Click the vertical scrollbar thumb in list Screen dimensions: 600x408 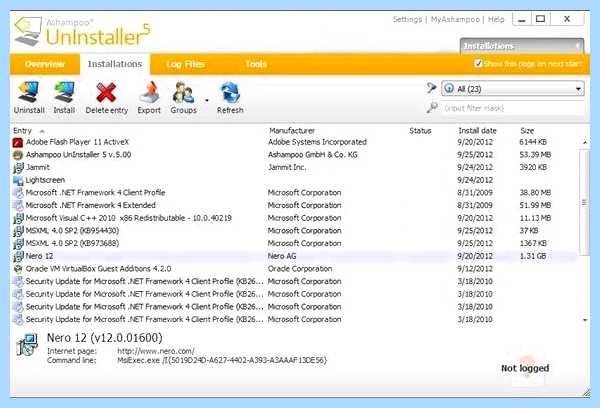pyautogui.click(x=585, y=202)
